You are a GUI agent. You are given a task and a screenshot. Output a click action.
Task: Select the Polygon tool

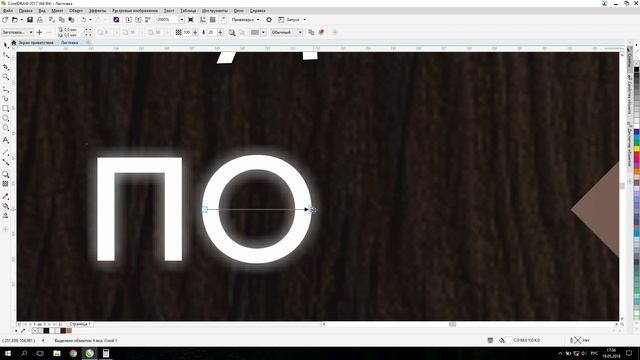[x=6, y=128]
